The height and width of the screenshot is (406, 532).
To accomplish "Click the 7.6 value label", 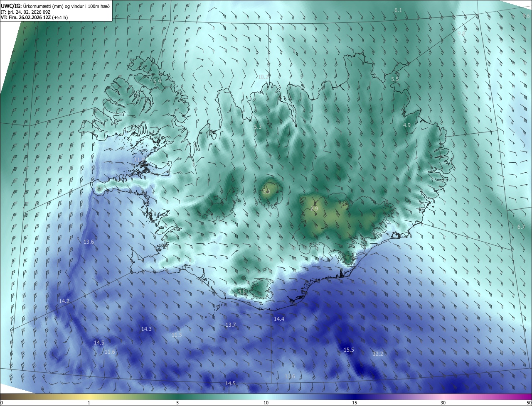I will point(527,16).
